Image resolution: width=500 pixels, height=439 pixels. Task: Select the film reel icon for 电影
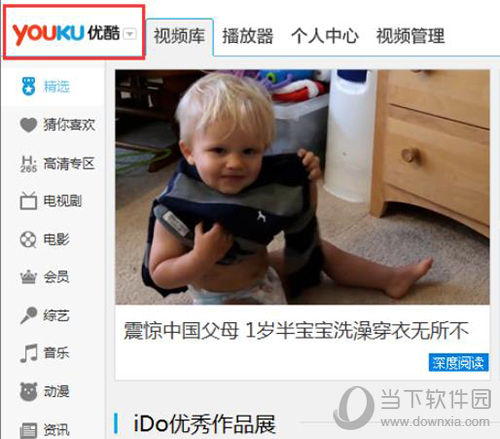tap(28, 239)
